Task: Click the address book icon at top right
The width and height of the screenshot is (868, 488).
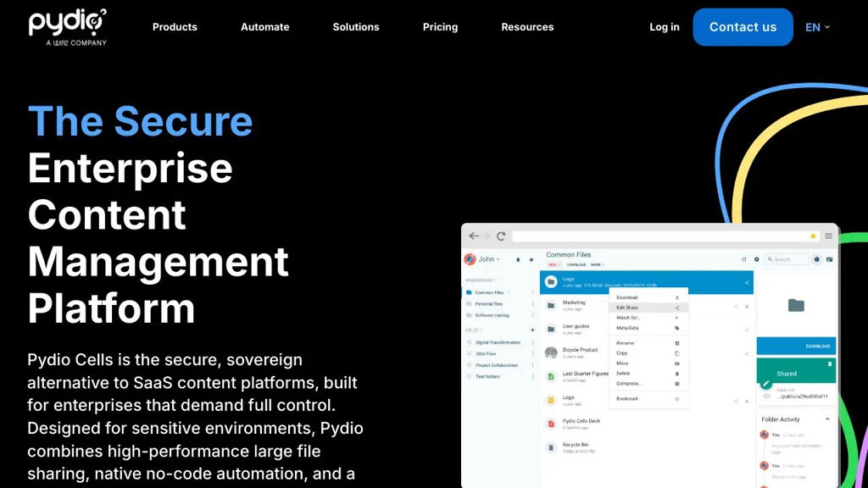Action: [830, 259]
